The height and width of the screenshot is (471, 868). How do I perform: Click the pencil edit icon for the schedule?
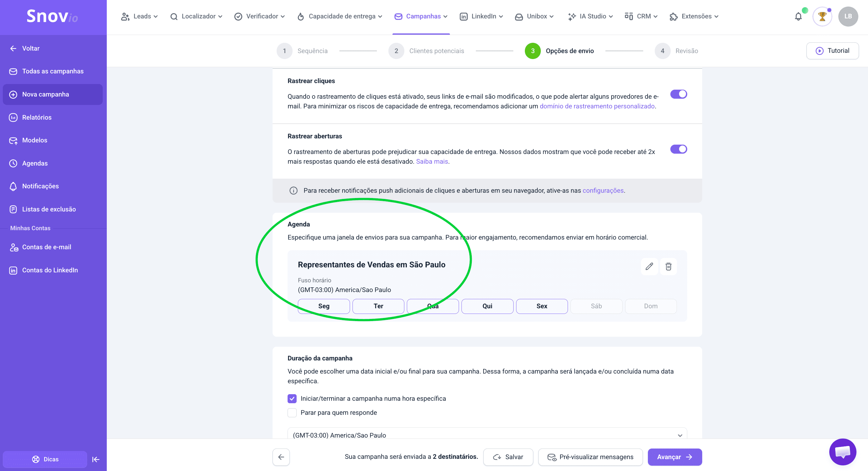pyautogui.click(x=649, y=266)
